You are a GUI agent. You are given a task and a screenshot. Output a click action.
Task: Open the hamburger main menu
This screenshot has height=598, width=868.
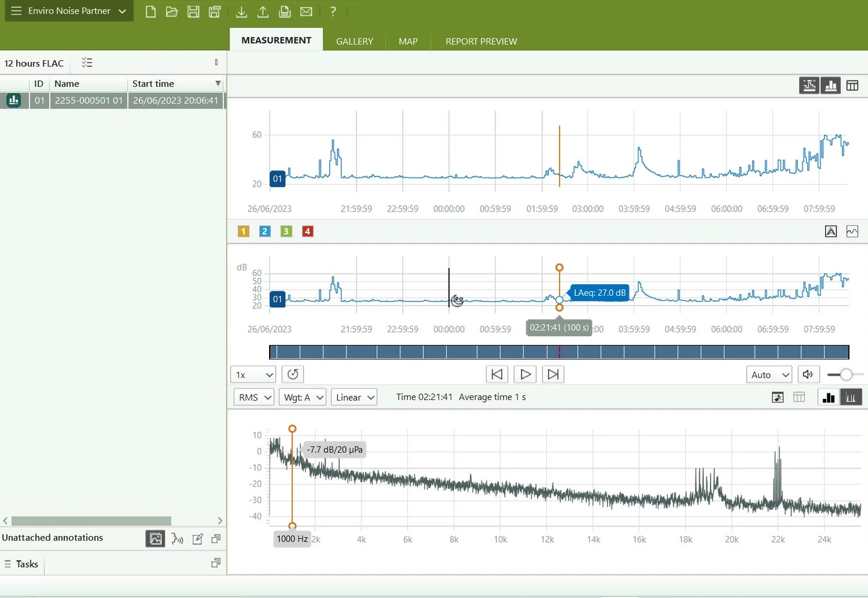coord(16,11)
